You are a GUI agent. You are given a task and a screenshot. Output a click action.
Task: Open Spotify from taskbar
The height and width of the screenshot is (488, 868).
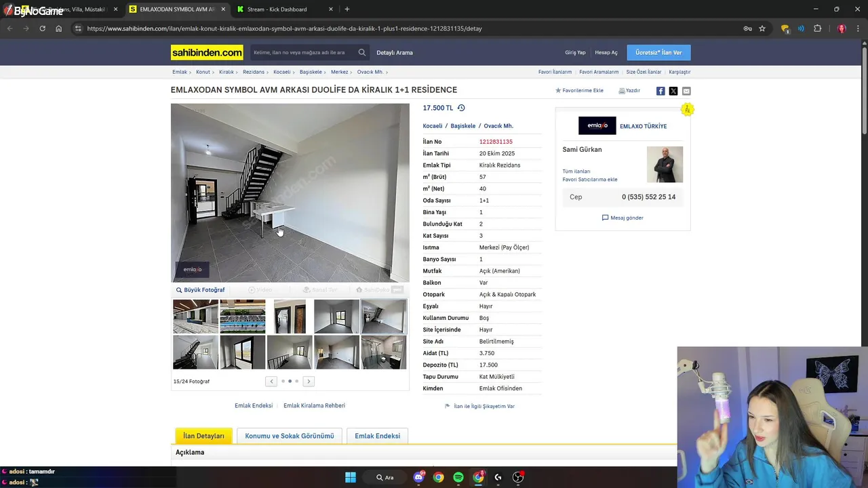tap(458, 477)
